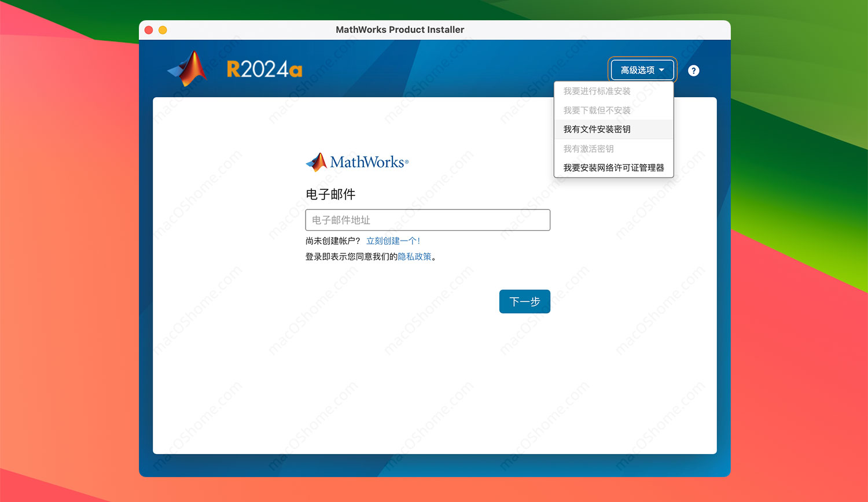Click the dropdown arrow on 高级选项

click(663, 69)
